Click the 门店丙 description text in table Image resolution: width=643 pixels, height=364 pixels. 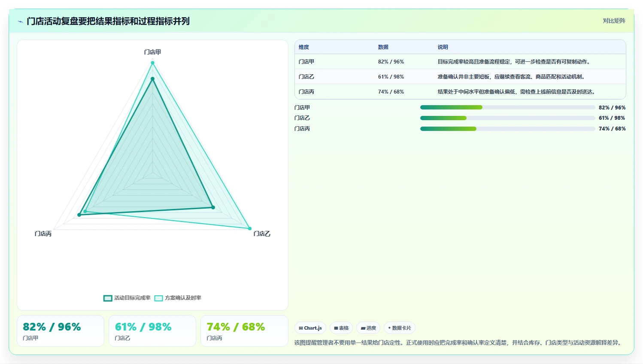517,92
